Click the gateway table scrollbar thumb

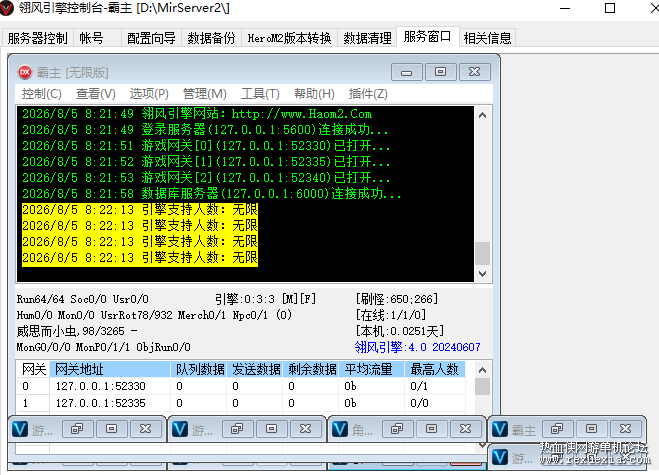[482, 387]
